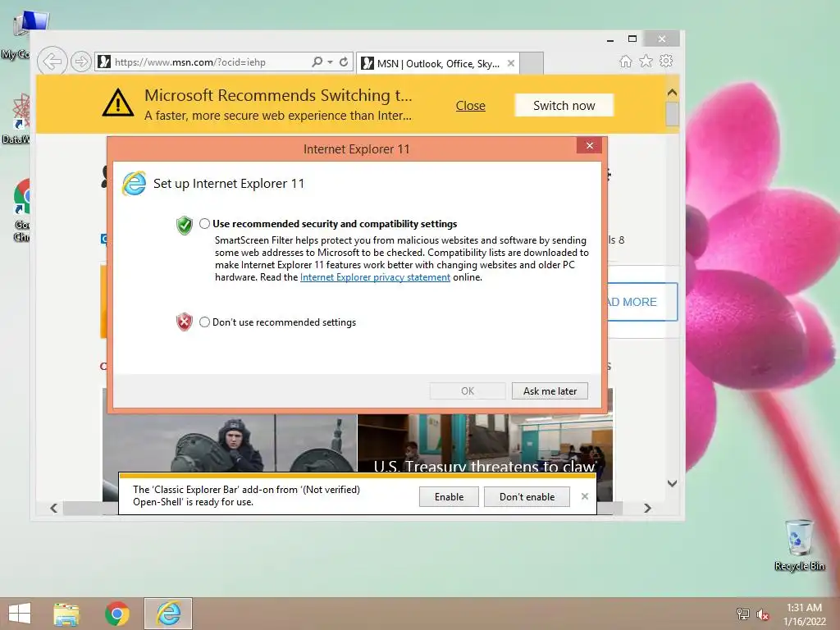Click the horizontal scrollbar left arrow
This screenshot has width=840, height=630.
coord(53,508)
